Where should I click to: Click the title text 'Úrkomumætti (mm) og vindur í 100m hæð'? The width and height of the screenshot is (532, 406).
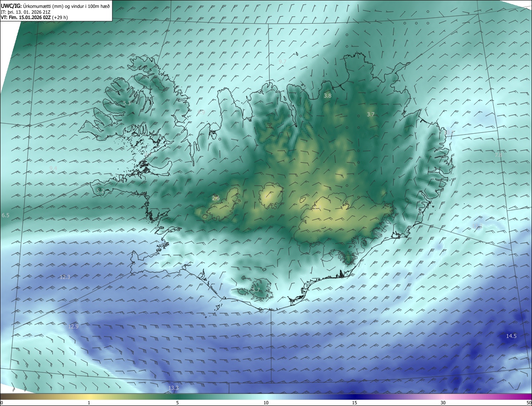(66, 5)
